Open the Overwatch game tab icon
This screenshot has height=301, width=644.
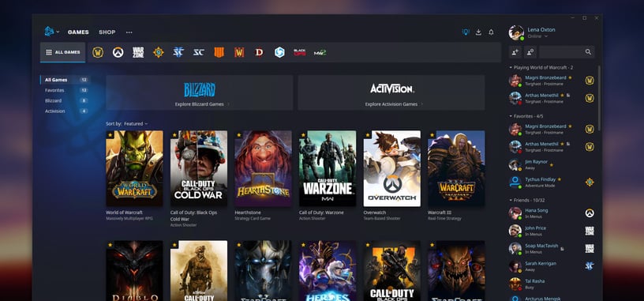118,52
